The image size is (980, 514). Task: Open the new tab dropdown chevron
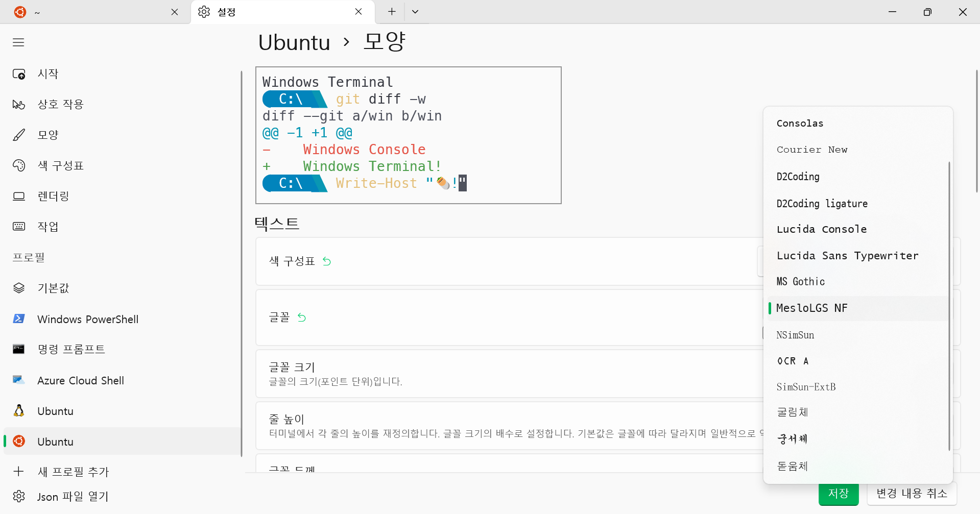[415, 12]
